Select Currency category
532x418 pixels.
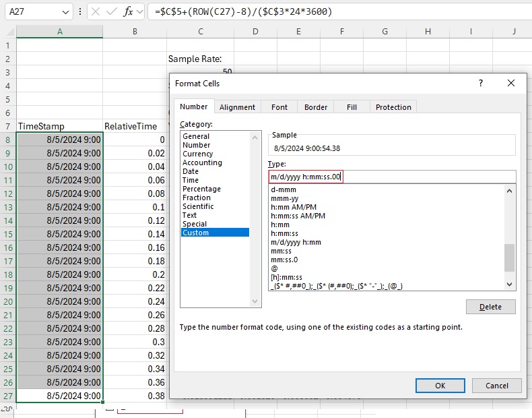point(215,154)
